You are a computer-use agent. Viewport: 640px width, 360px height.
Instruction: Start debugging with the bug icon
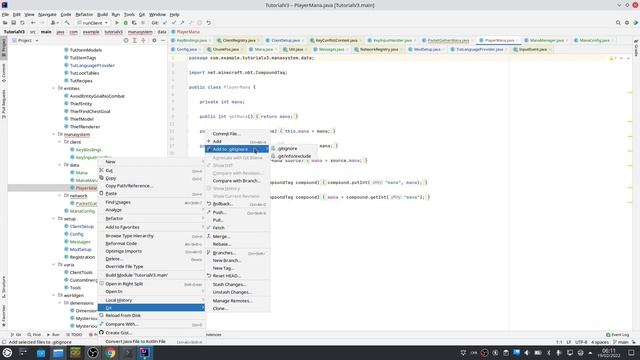click(125, 23)
